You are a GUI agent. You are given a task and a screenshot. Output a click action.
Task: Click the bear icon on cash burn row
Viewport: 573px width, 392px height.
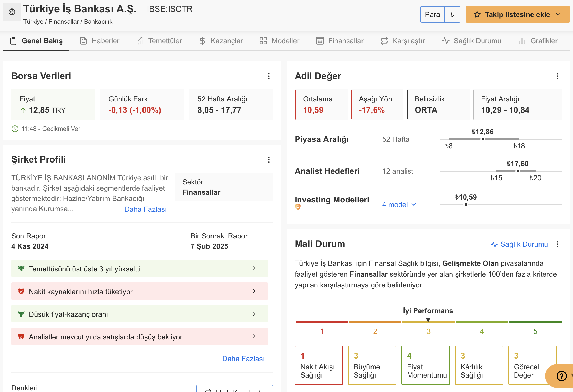(x=21, y=291)
